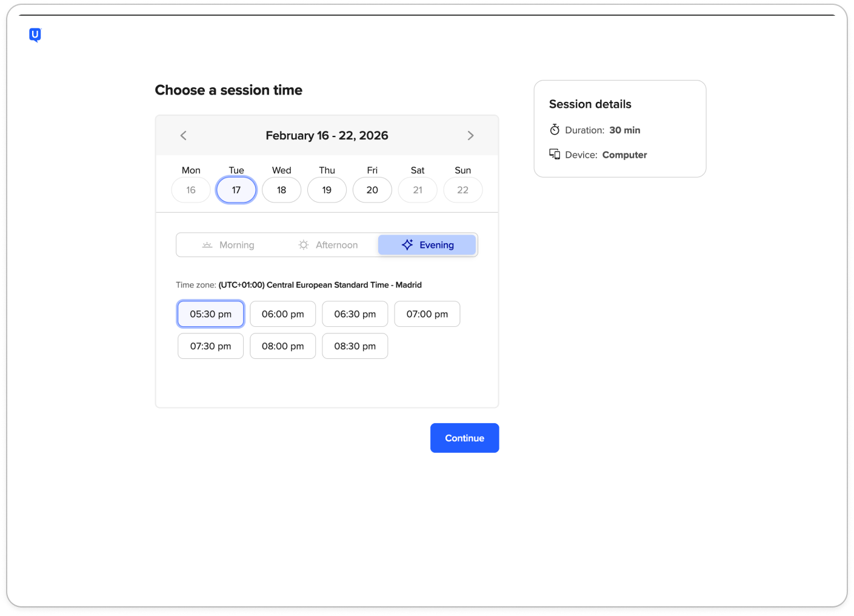Select the Evening time filter
The width and height of the screenshot is (854, 616).
[x=427, y=245]
